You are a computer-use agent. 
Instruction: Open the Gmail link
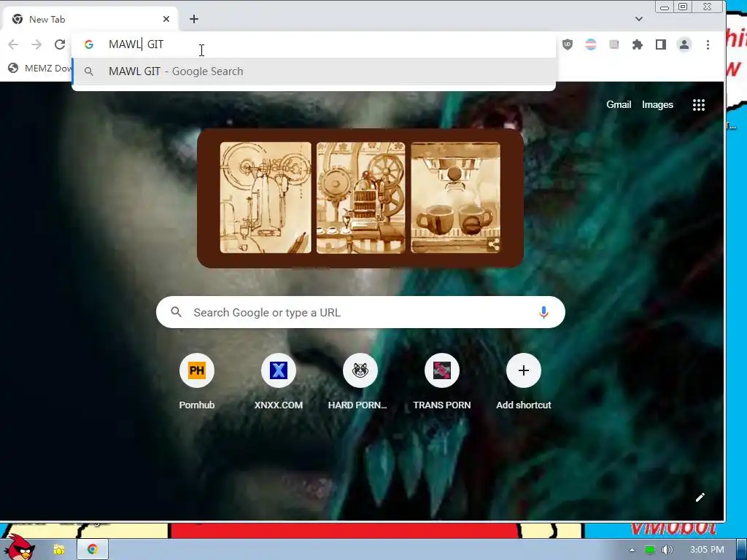619,105
